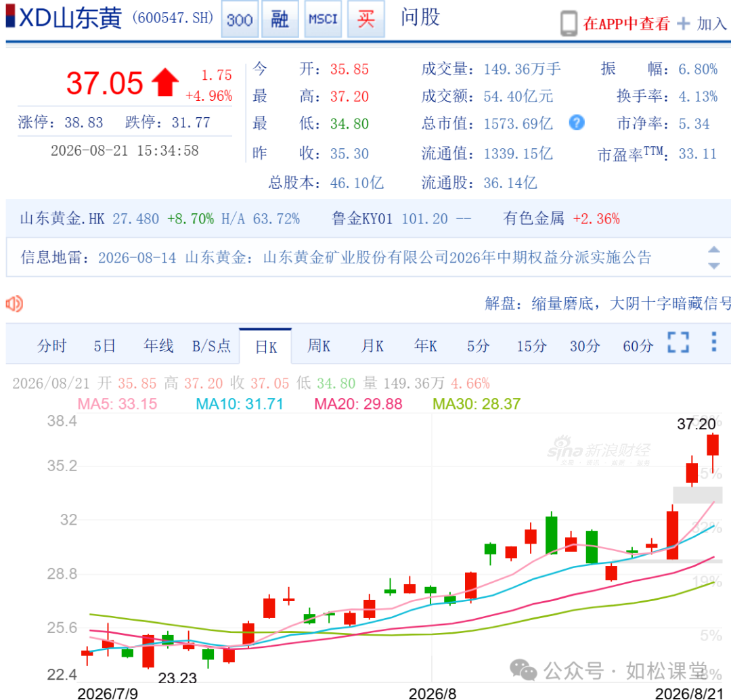Click the orange speaker sound icon
The width and height of the screenshot is (731, 700).
14,303
